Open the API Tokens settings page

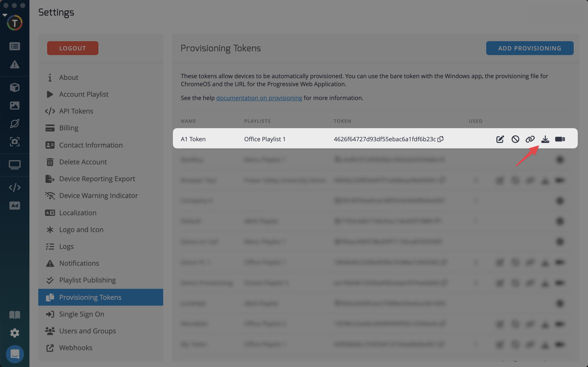76,111
